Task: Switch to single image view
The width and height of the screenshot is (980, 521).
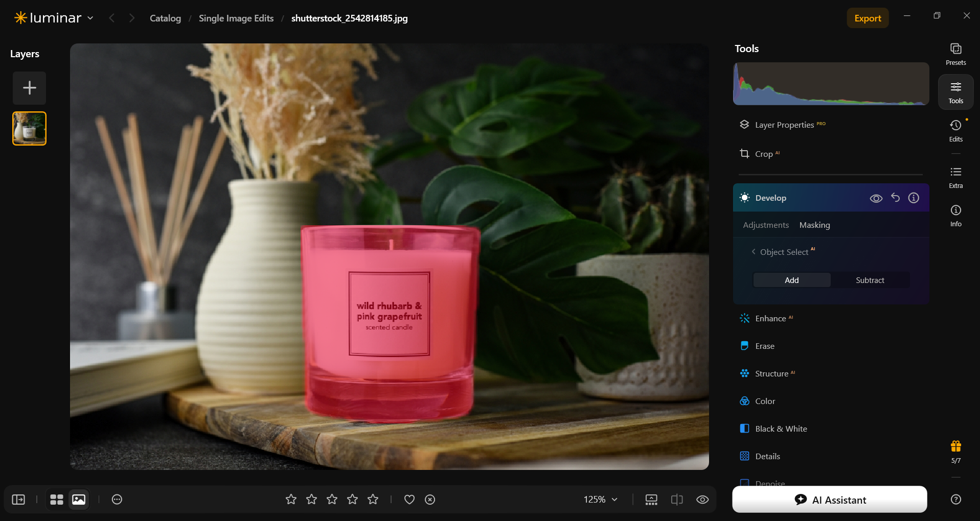Action: click(x=79, y=500)
